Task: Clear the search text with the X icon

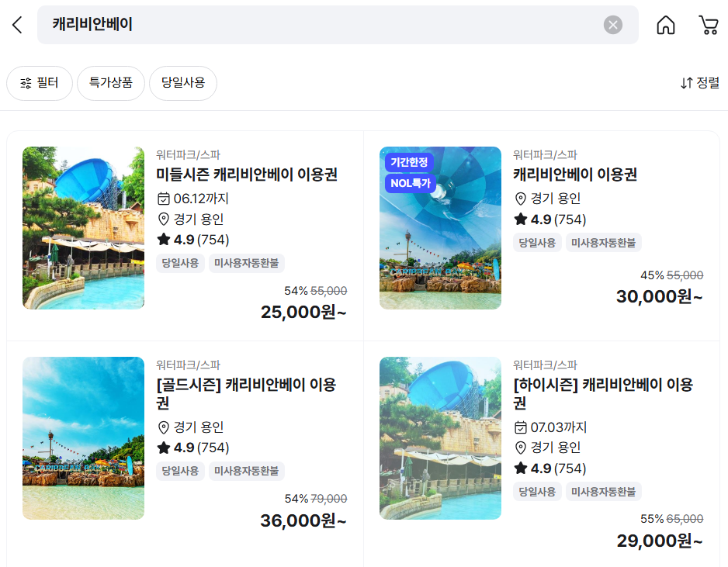Action: 612,24
